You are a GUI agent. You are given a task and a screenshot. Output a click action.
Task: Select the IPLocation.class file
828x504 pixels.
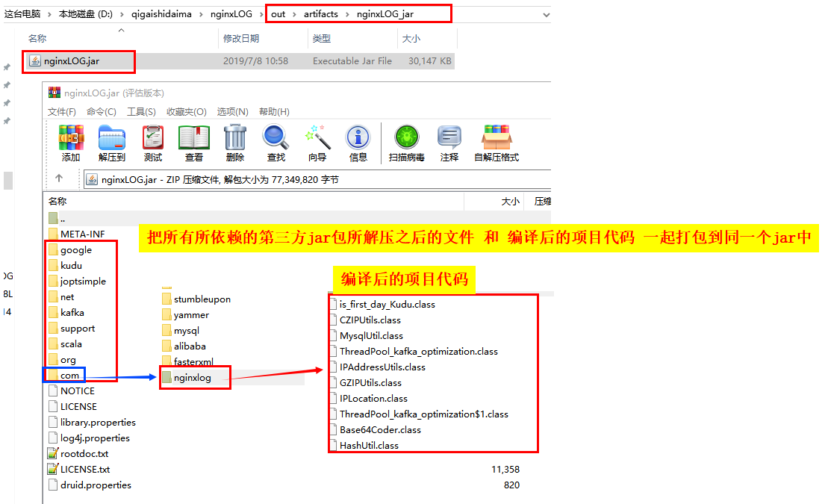coord(369,399)
